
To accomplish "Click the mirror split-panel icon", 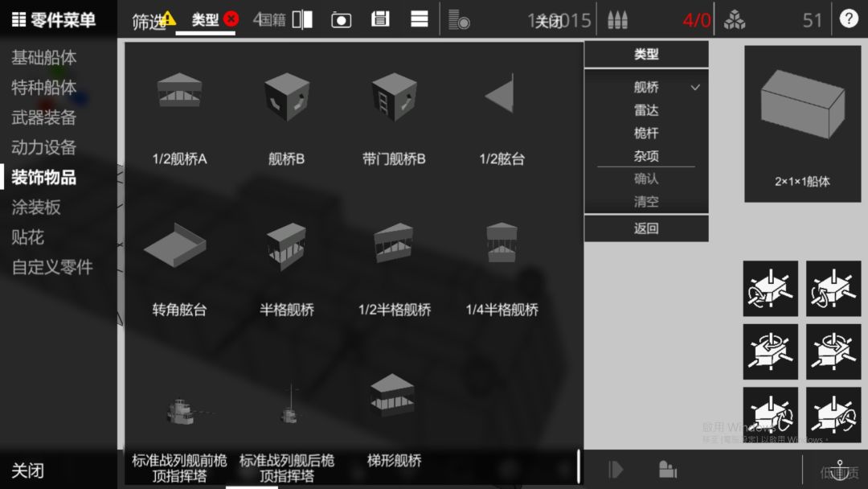I will pos(302,19).
